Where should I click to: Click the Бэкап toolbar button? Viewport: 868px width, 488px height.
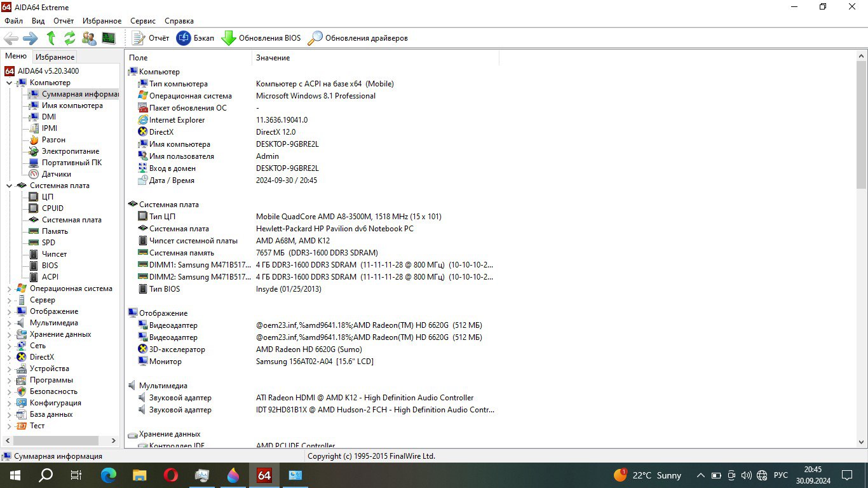tap(195, 38)
